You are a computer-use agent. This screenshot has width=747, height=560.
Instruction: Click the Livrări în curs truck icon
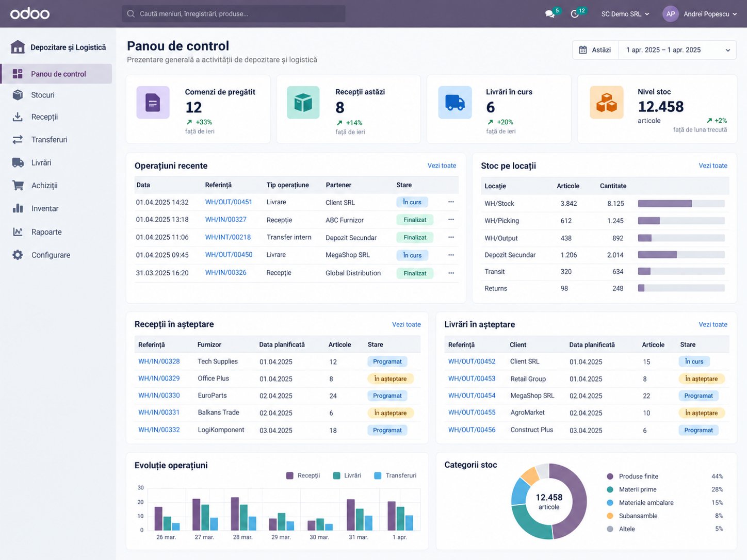click(x=455, y=103)
